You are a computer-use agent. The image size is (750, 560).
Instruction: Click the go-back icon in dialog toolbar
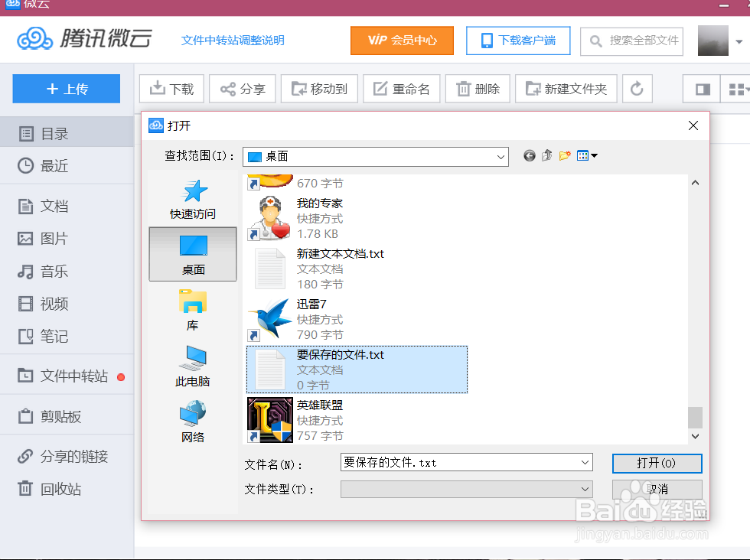[x=529, y=155]
